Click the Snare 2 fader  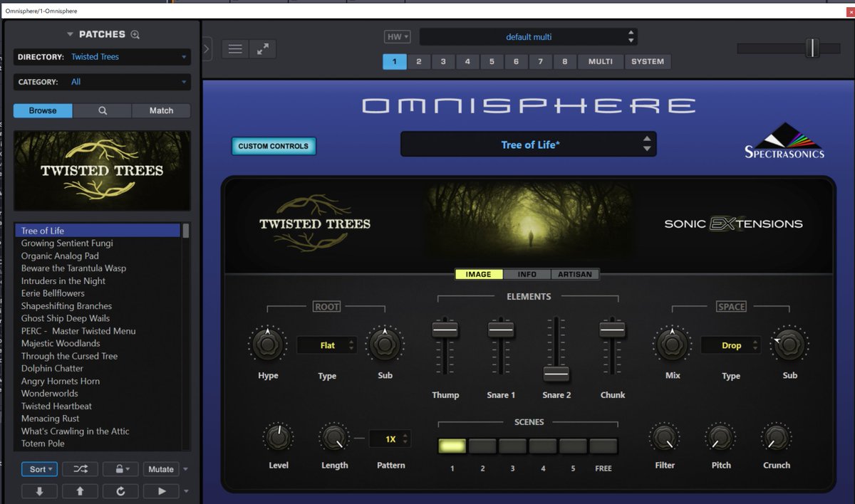[x=556, y=374]
